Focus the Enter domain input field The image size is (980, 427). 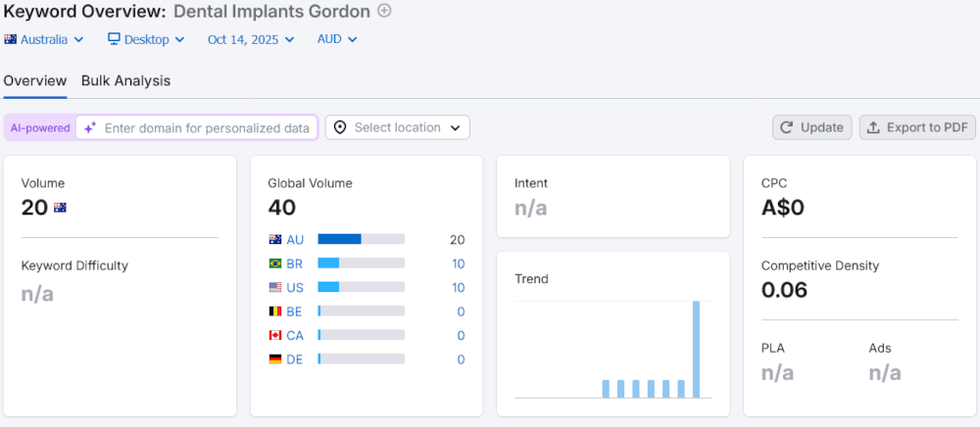pos(206,127)
